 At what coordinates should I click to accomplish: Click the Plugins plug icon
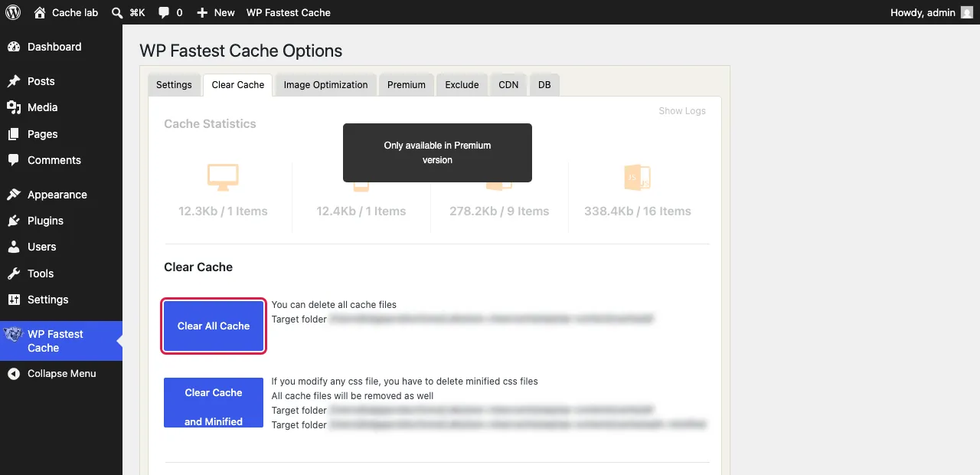click(x=14, y=221)
